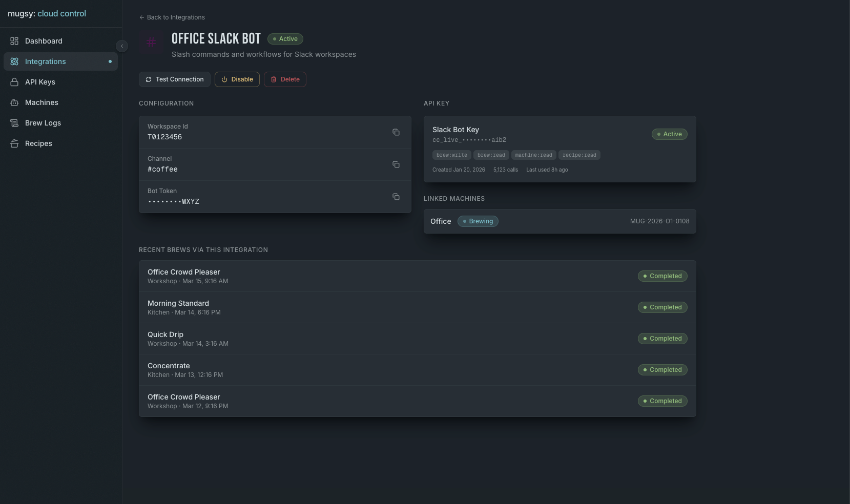The width and height of the screenshot is (850, 504).
Task: Open the Recipes page
Action: click(x=60, y=143)
